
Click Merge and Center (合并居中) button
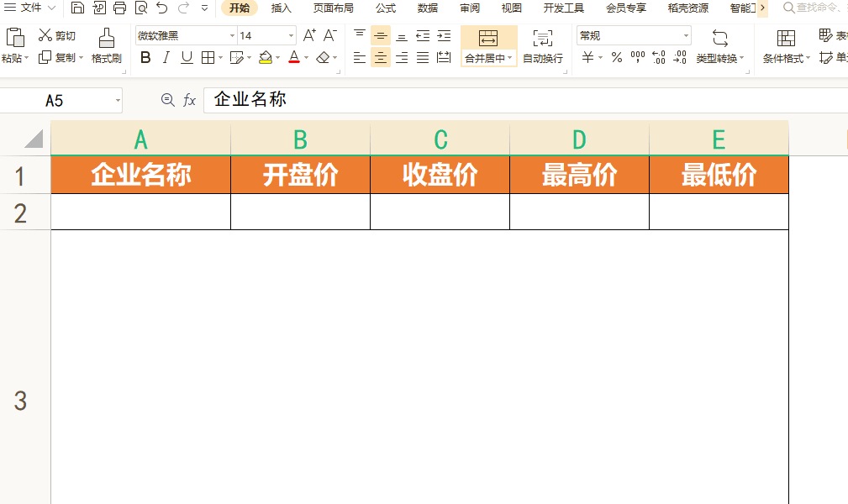488,46
